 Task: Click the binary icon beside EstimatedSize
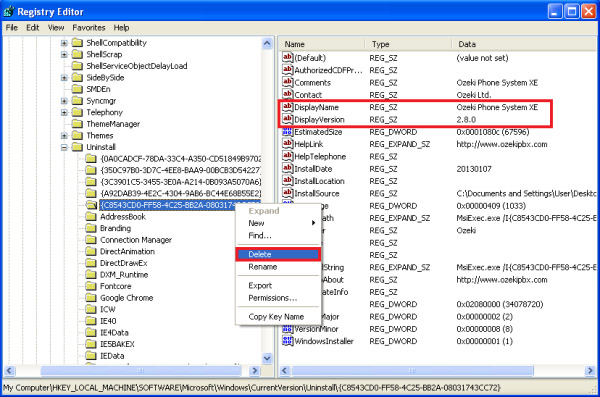coord(288,132)
